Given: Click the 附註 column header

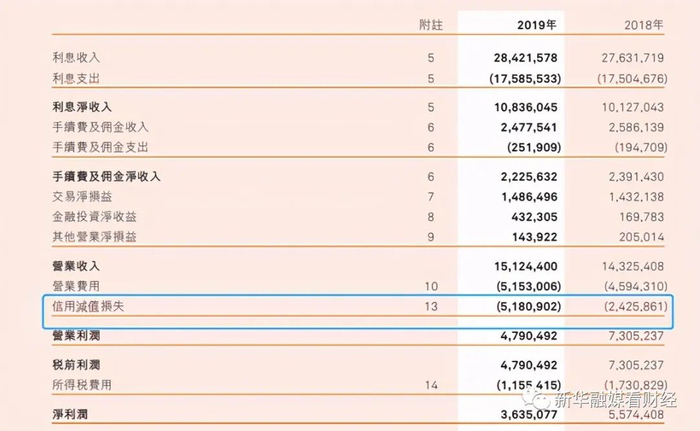Looking at the screenshot, I should (x=431, y=22).
